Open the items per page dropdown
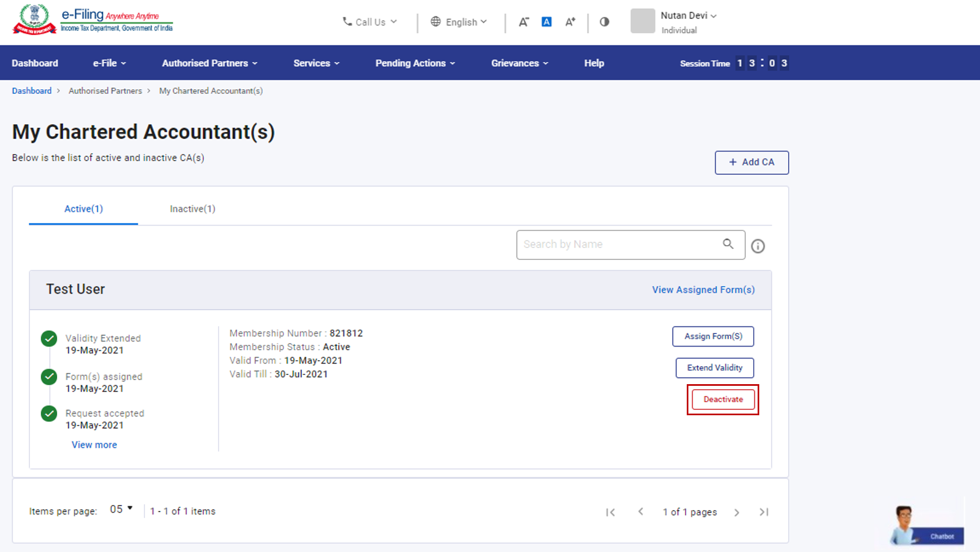Viewport: 980px width, 552px height. (122, 509)
